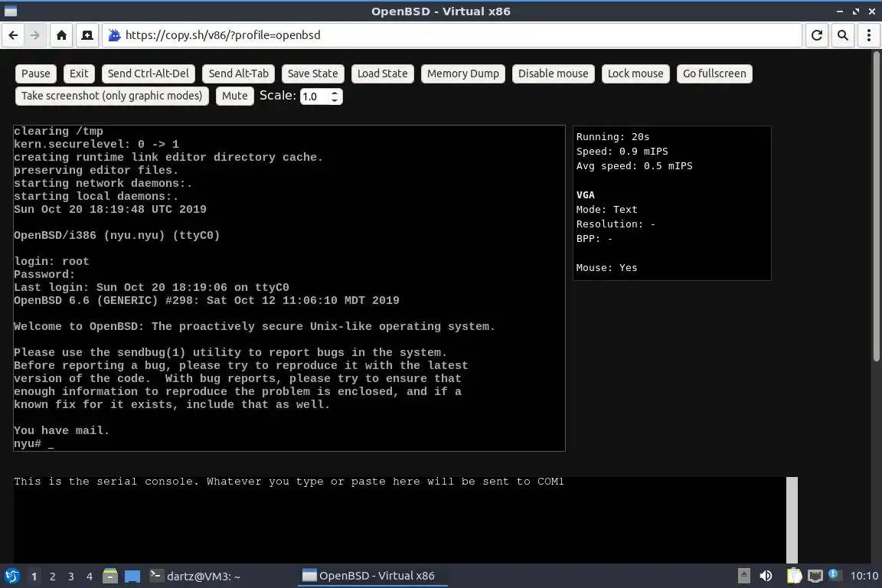Open the browser home page icon
Image resolution: width=882 pixels, height=588 pixels.
[x=61, y=35]
